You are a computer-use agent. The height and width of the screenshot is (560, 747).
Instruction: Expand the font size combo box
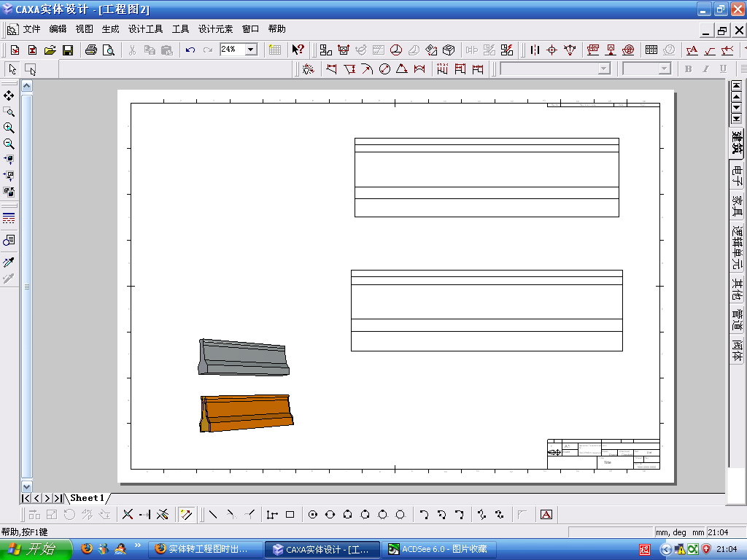tap(664, 69)
